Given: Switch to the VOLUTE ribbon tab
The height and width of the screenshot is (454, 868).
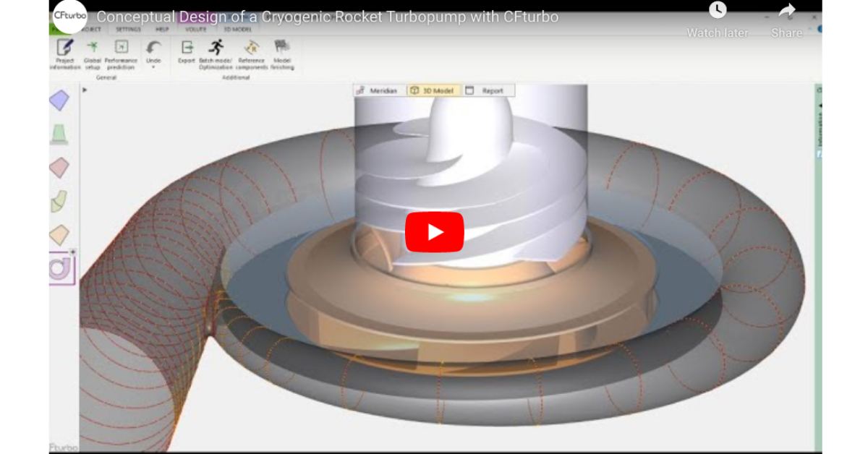Looking at the screenshot, I should click(x=195, y=30).
